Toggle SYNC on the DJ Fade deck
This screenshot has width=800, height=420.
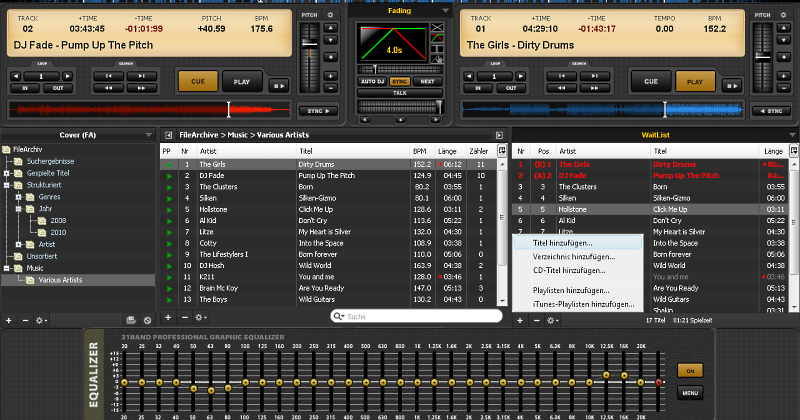tap(318, 111)
